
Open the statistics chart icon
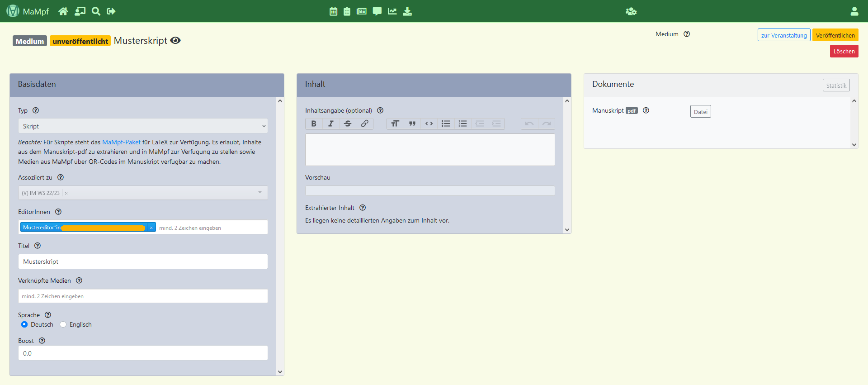point(392,11)
